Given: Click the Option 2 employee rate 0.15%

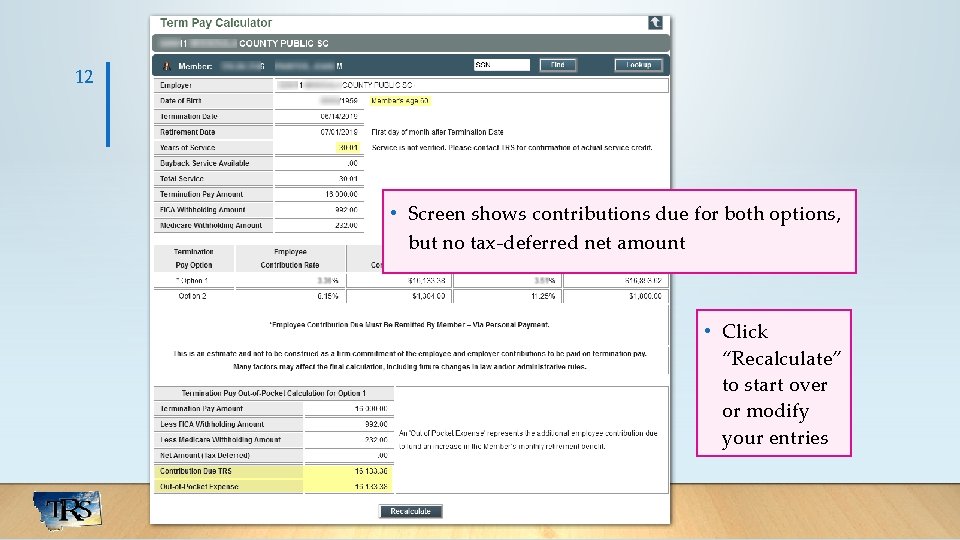Looking at the screenshot, I should click(328, 296).
